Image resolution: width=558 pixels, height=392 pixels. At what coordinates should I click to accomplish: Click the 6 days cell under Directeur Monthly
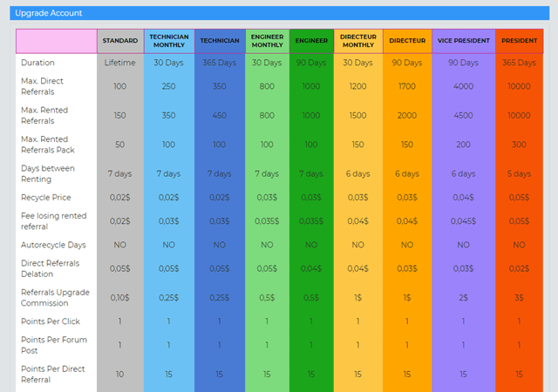coord(357,174)
